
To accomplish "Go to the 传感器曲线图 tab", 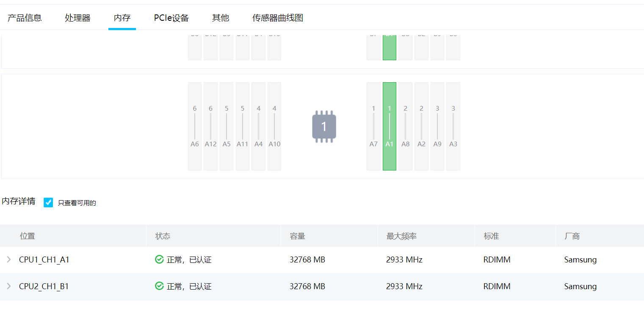I will click(277, 18).
